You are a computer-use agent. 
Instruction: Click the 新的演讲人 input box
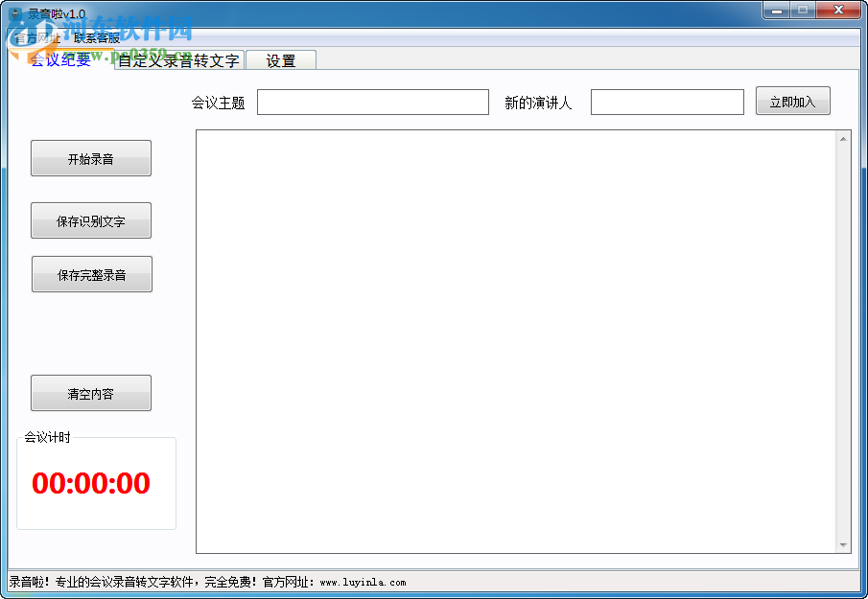tap(667, 101)
